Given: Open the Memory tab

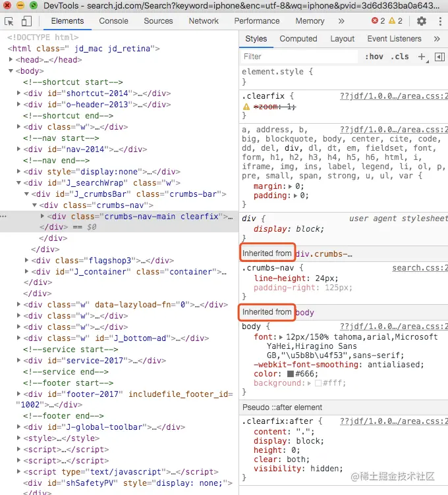Looking at the screenshot, I should [x=310, y=21].
